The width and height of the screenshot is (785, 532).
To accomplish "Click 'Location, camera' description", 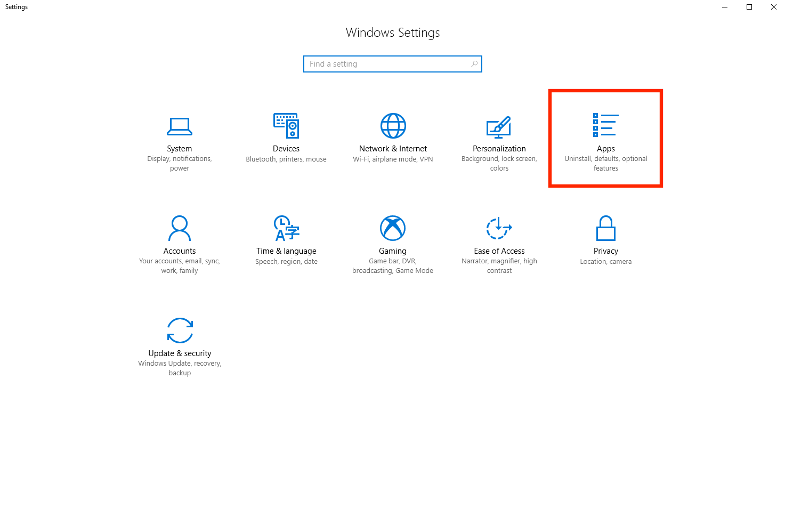I will click(606, 262).
